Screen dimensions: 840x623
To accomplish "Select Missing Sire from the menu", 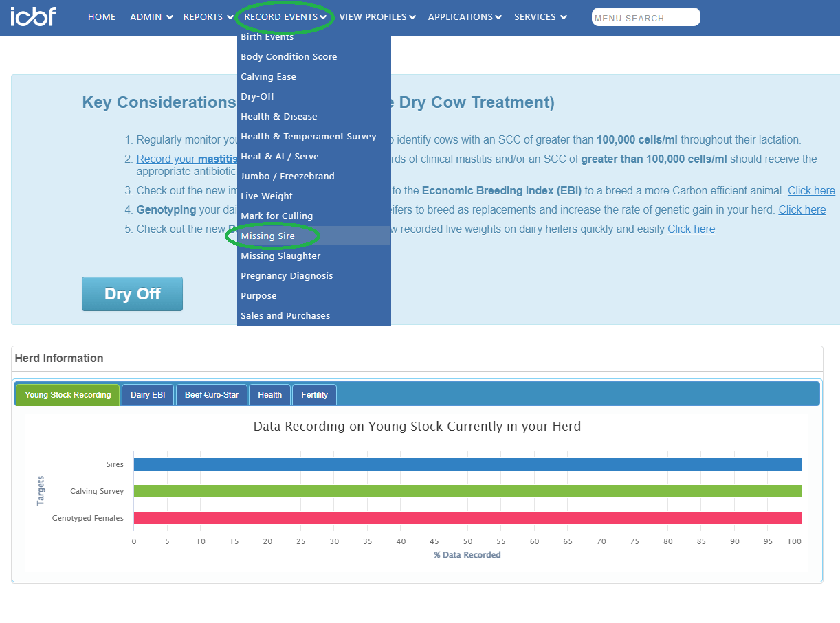I will coord(268,236).
